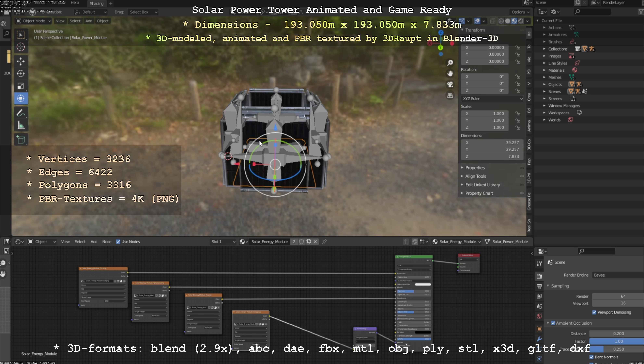
Task: Open the Add menu in 3D viewport header
Action: point(89,21)
